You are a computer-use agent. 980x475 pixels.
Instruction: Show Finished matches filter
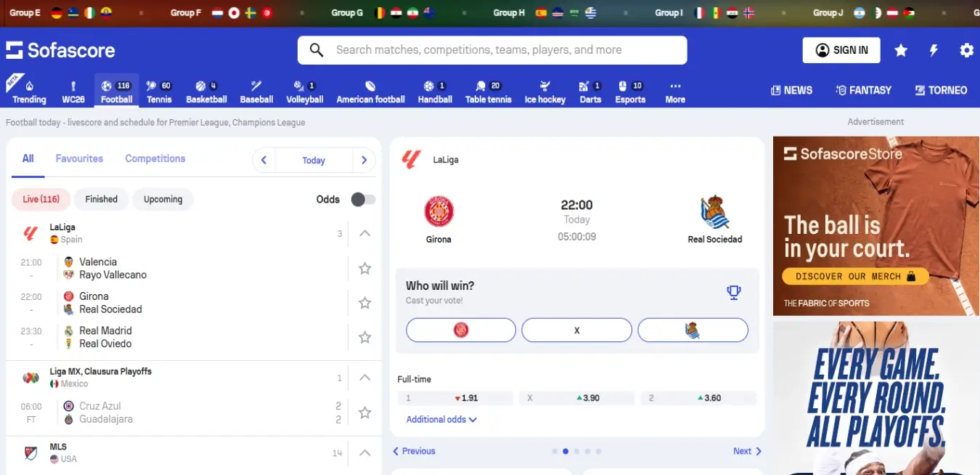101,199
